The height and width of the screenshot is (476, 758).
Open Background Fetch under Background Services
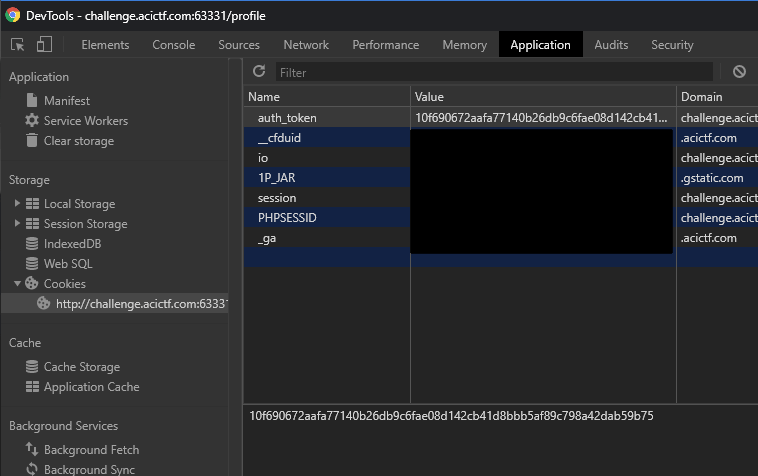(x=91, y=450)
